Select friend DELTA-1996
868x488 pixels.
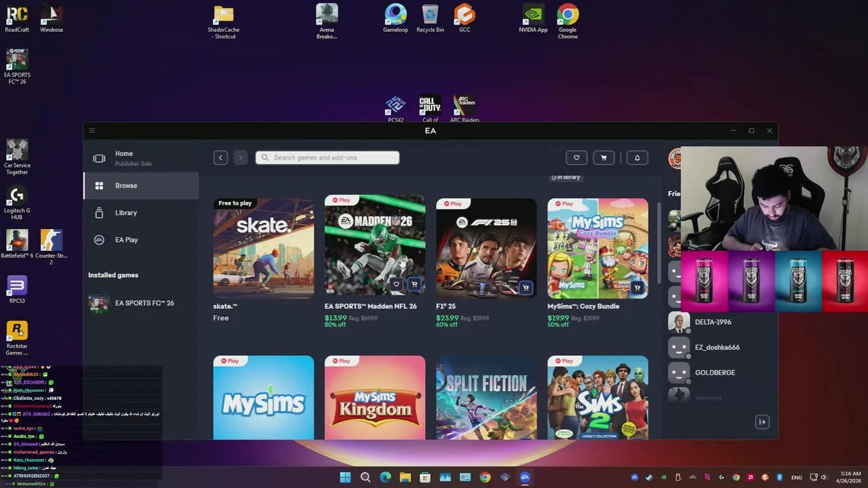click(x=713, y=322)
